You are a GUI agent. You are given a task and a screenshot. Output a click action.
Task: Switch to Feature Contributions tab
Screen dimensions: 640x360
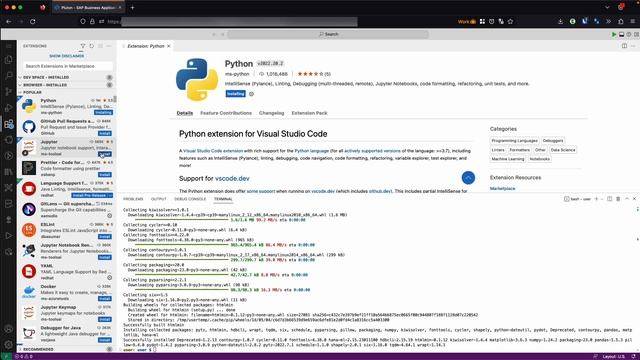click(x=226, y=113)
